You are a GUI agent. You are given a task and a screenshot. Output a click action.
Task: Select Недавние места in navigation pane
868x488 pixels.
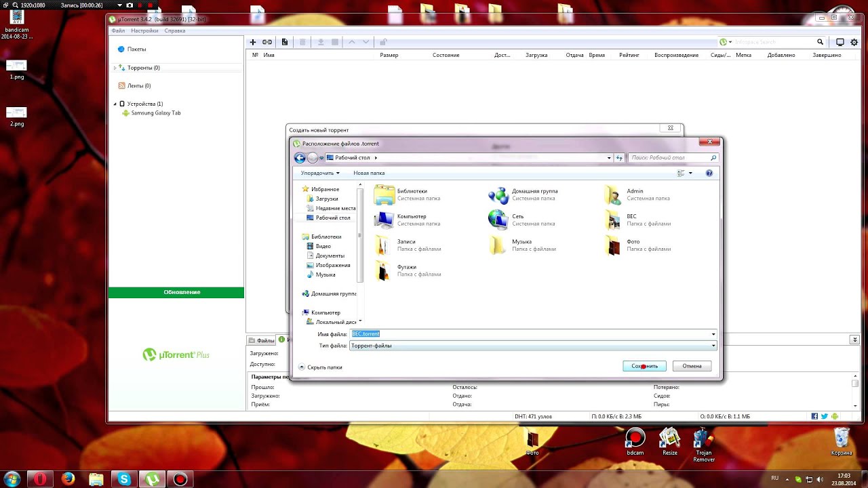click(330, 208)
